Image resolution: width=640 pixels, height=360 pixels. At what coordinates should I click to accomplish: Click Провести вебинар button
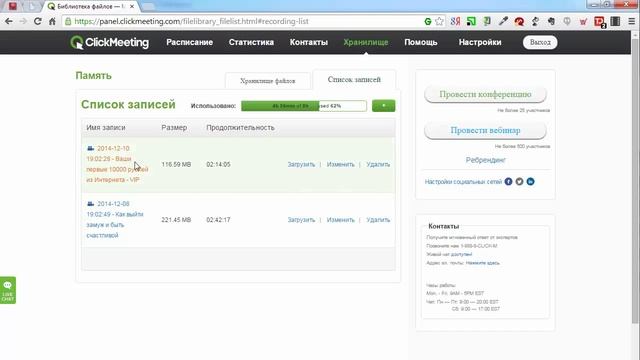[485, 130]
